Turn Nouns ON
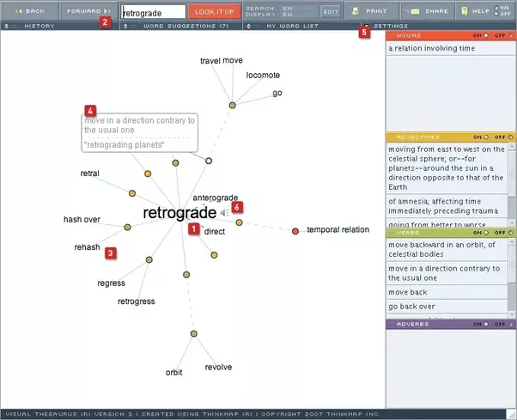The height and width of the screenshot is (420, 517). click(486, 35)
